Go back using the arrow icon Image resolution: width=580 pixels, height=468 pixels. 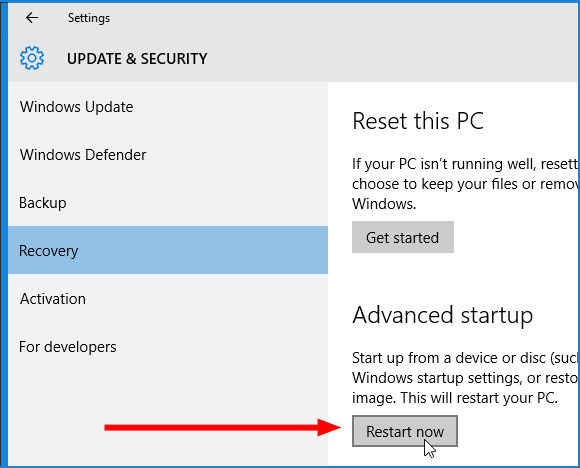[32, 17]
